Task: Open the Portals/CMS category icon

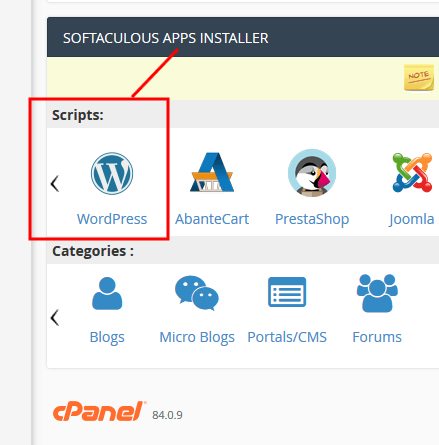Action: coord(287,292)
